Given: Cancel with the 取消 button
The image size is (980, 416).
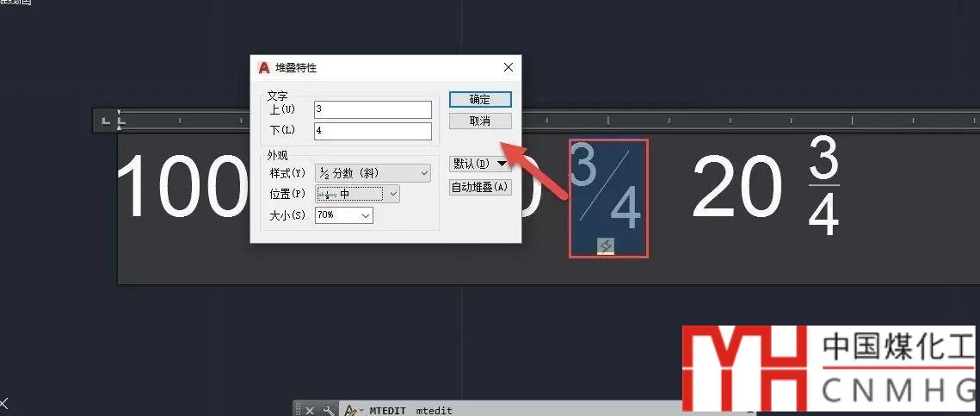Looking at the screenshot, I should coord(480,121).
